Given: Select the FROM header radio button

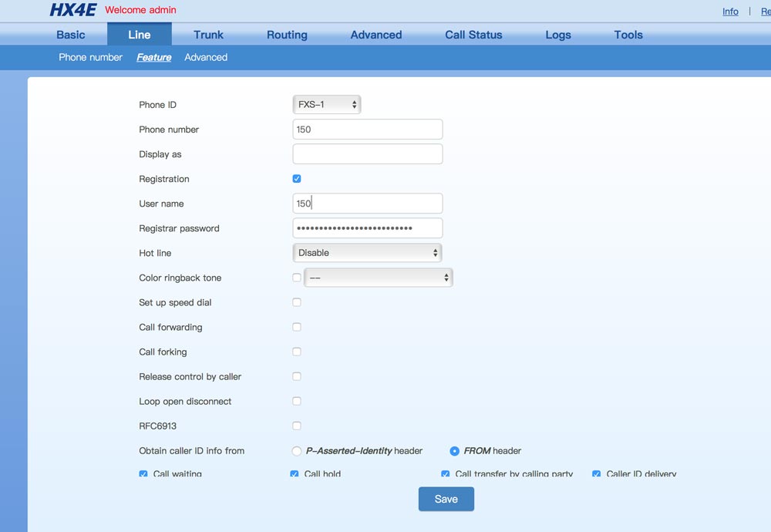Looking at the screenshot, I should [x=455, y=451].
